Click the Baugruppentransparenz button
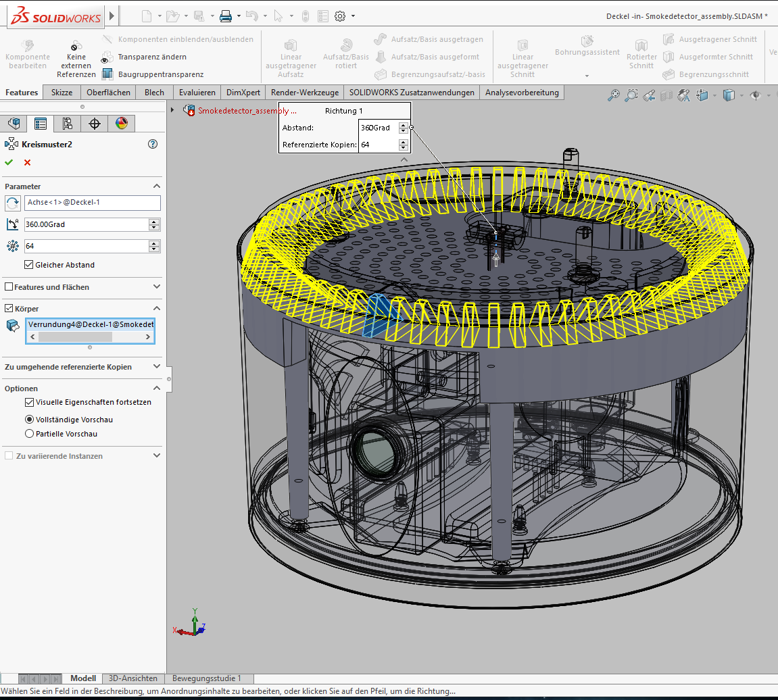The image size is (778, 700). click(160, 74)
